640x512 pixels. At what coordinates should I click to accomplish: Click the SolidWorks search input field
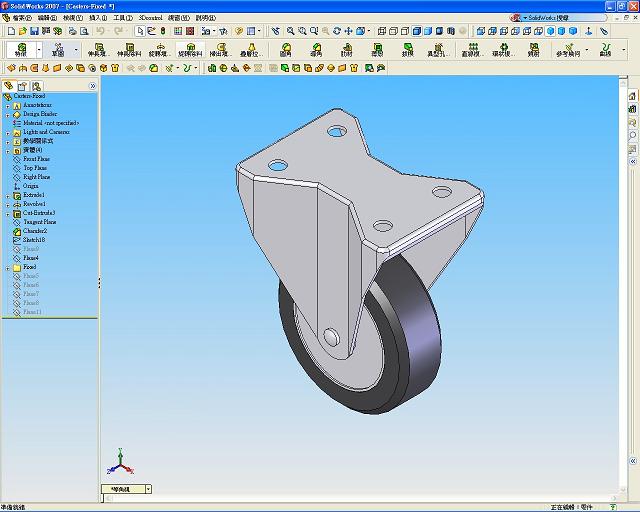pos(565,18)
